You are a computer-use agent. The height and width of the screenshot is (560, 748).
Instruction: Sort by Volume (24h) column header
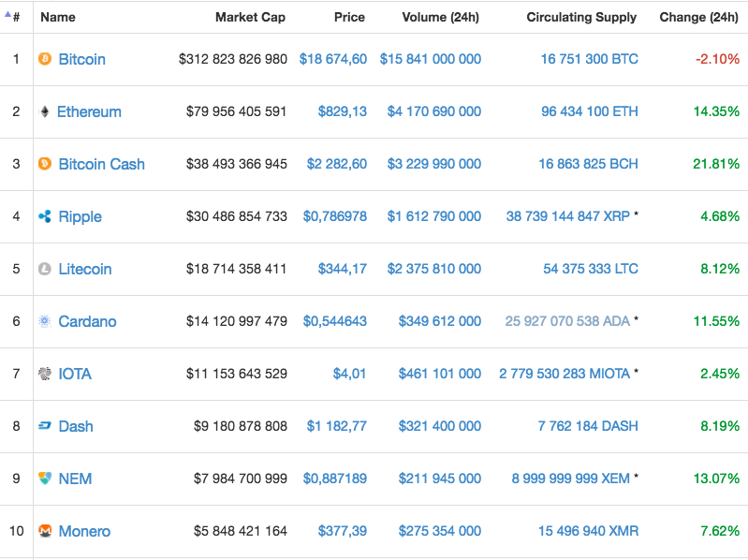[x=440, y=17]
